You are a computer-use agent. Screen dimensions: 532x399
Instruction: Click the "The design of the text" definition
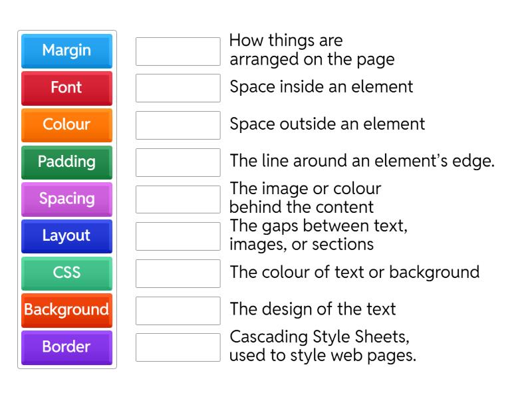(x=313, y=309)
